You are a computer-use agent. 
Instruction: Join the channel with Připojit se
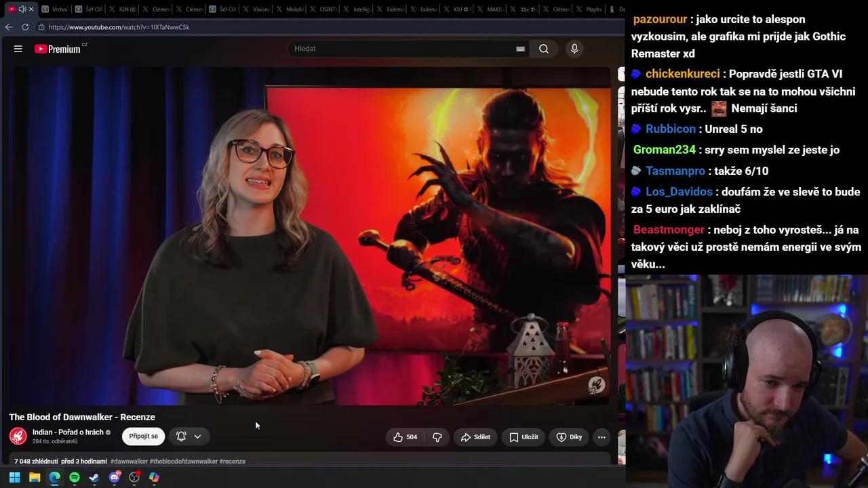[143, 436]
